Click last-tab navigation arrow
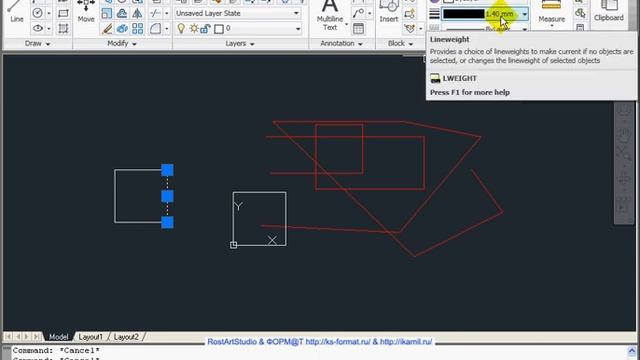The height and width of the screenshot is (360, 640). [36, 337]
